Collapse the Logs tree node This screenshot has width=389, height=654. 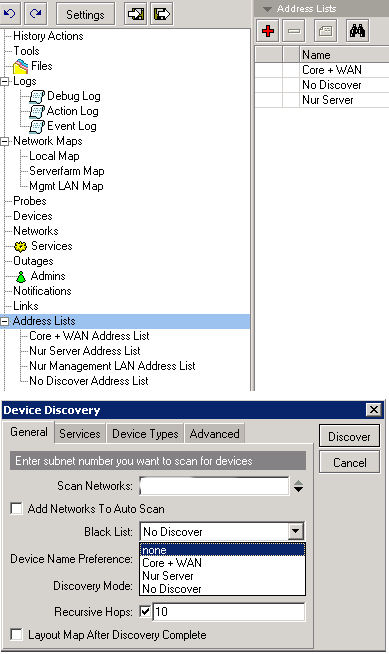(x=5, y=81)
